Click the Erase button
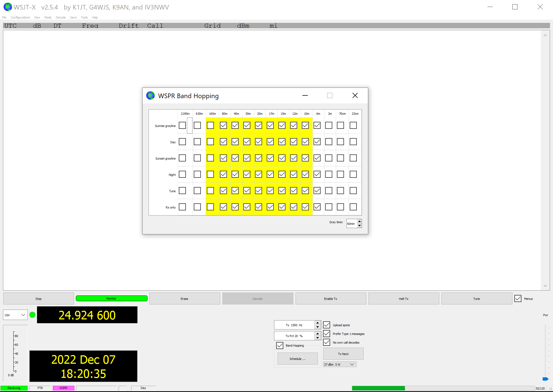553x392 pixels. (x=185, y=298)
